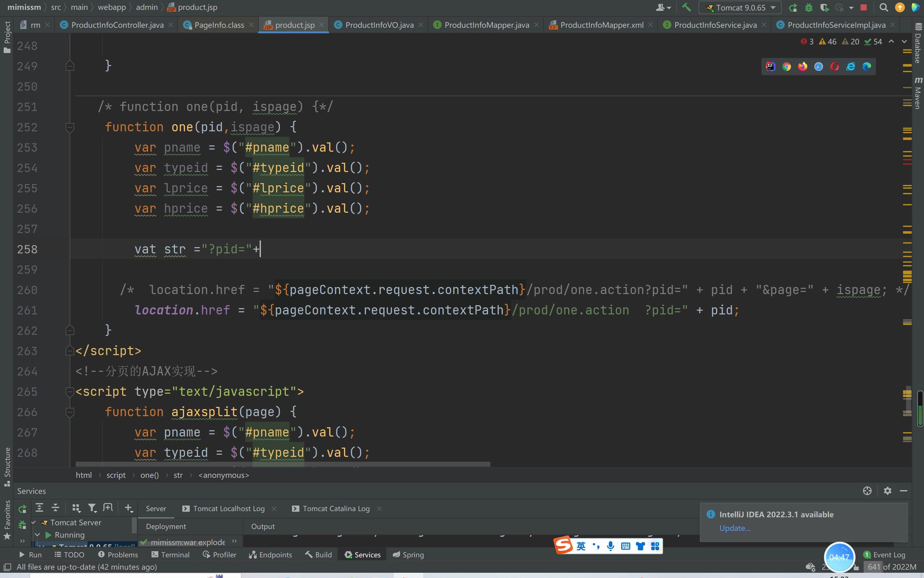Open Tomcat Localhost Log tab

pos(229,508)
